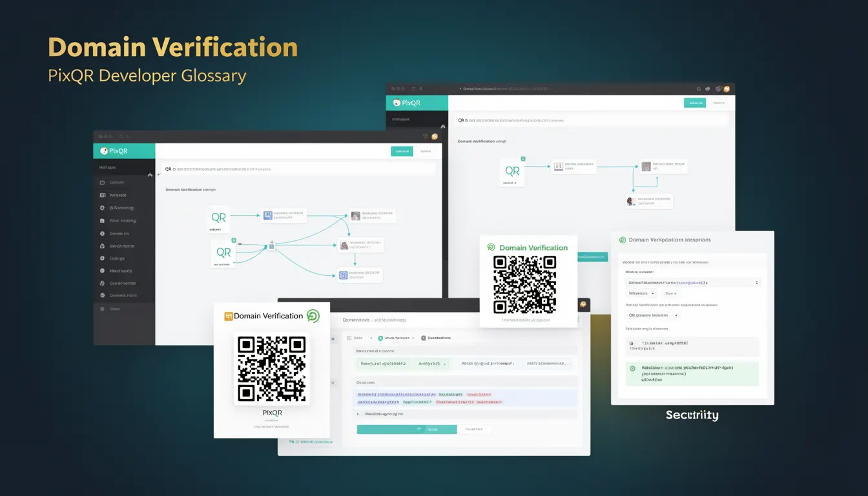This screenshot has height=496, width=868.
Task: Click the green highlighted box in the right panel
Action: point(692,373)
